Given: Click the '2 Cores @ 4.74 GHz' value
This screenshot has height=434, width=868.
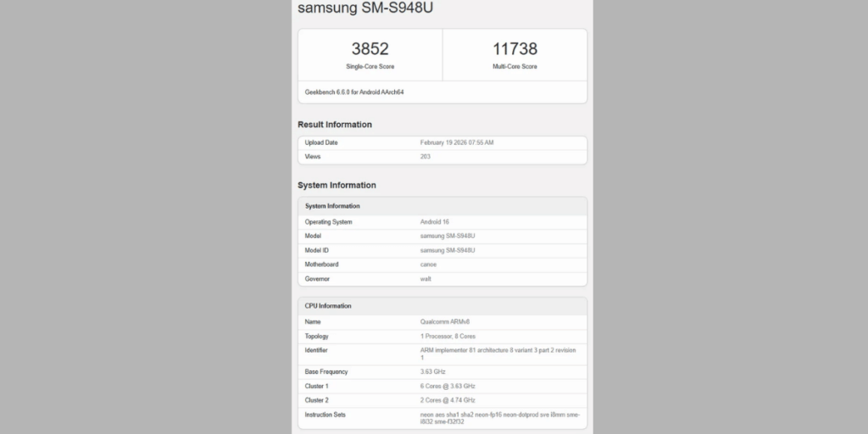Looking at the screenshot, I should pos(448,400).
